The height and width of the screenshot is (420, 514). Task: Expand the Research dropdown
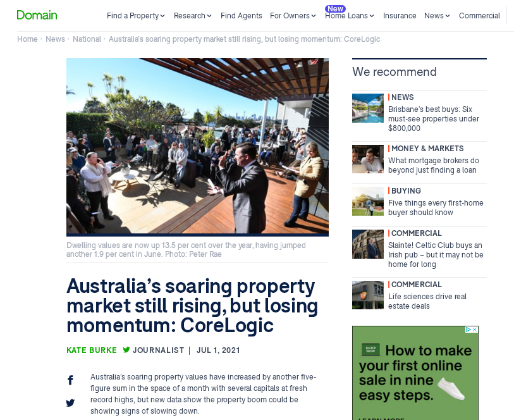193,16
